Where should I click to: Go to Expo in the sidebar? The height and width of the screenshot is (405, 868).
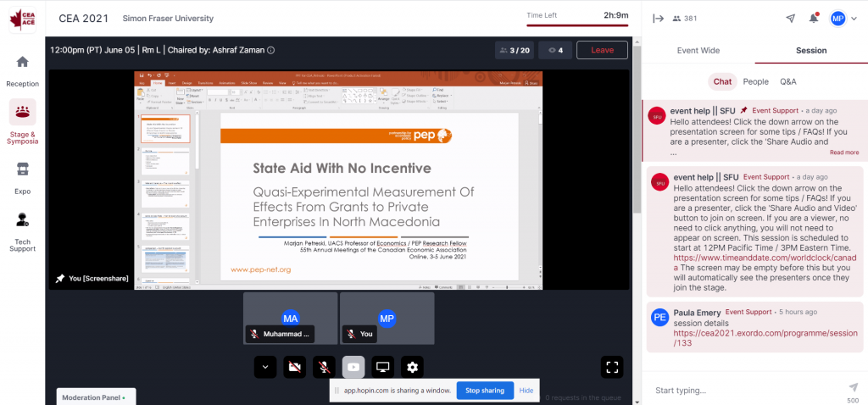coord(22,176)
